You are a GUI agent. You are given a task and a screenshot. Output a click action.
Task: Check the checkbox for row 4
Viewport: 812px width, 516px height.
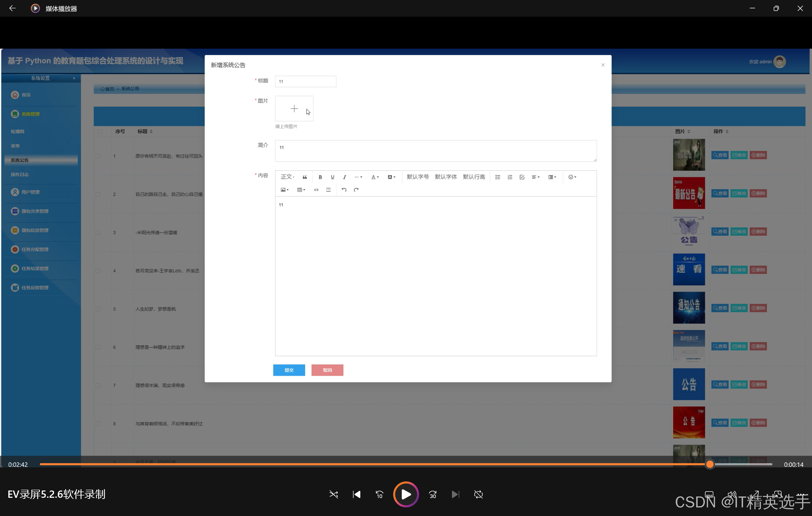98,271
